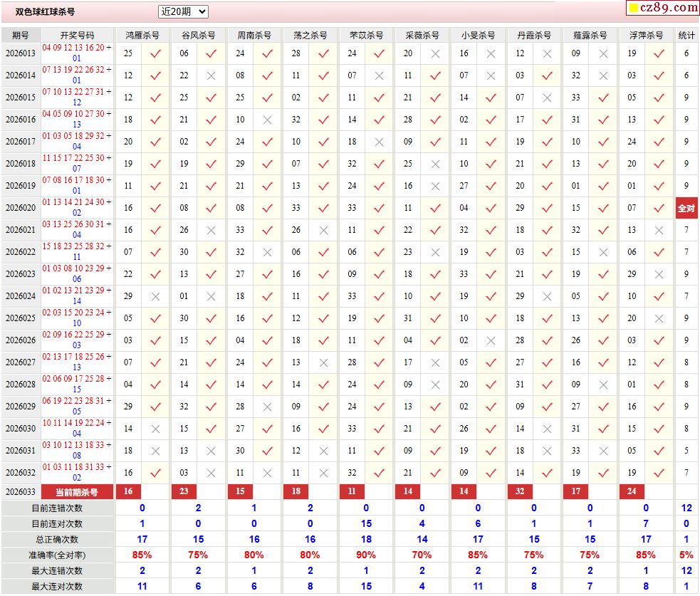
Task: Click the cross for 谷风杀号 in row 2026014
Action: click(x=211, y=75)
